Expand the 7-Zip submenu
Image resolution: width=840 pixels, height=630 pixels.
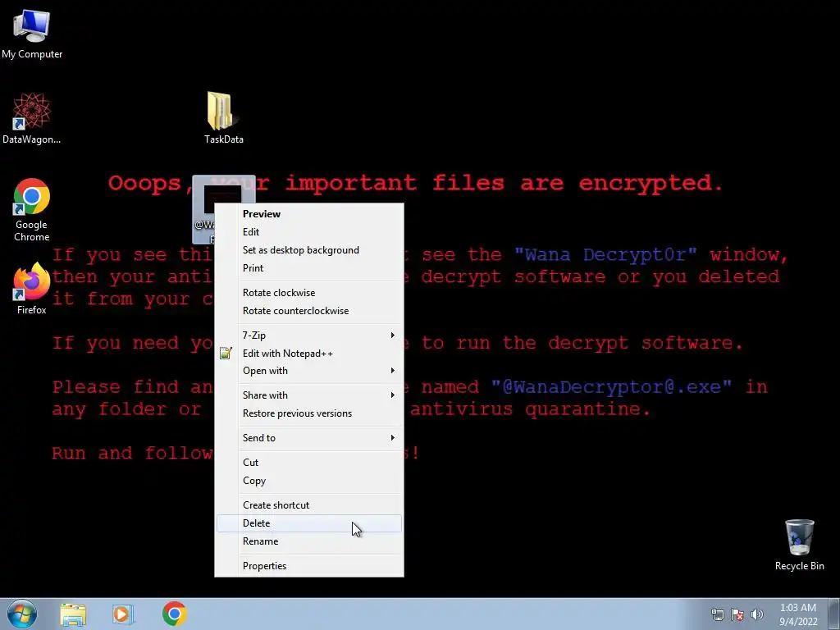[309, 336]
